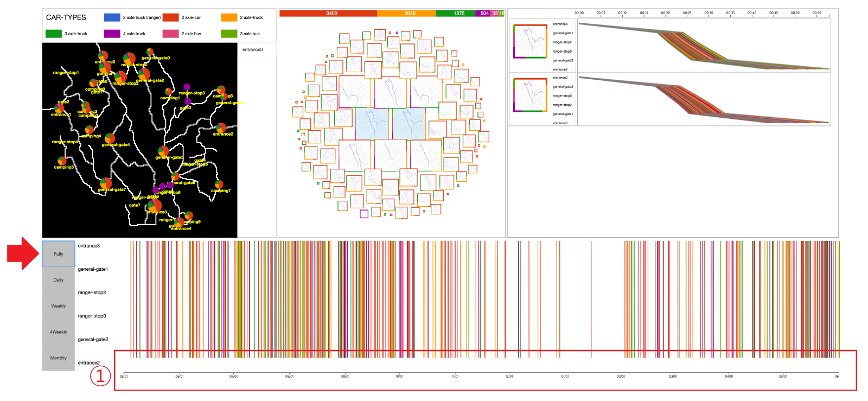Click the camping1 pie node on the map
This screenshot has width=868, height=401.
pos(169,92)
